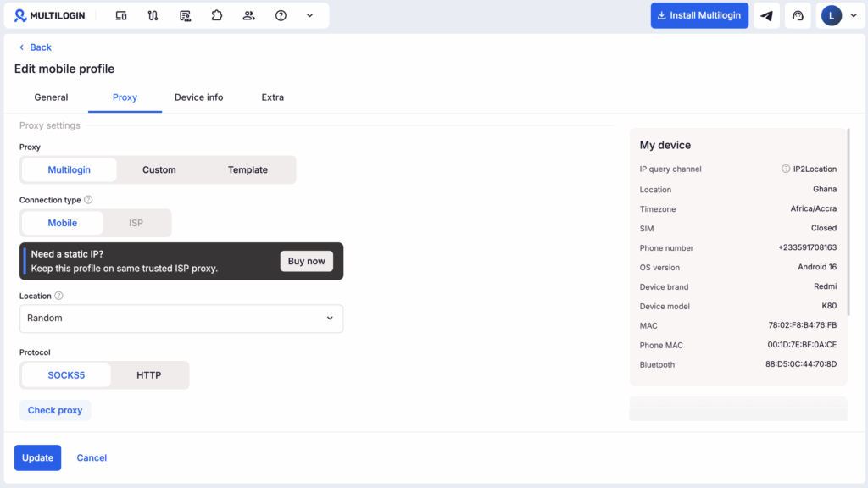Screen dimensions: 868x488
Task: Click the user avatar L
Action: 831,15
